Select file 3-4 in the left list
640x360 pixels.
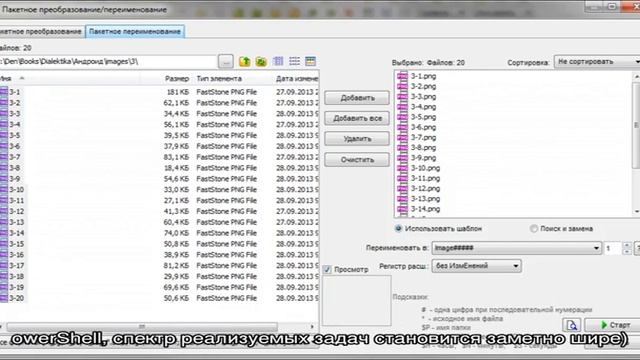[x=15, y=124]
